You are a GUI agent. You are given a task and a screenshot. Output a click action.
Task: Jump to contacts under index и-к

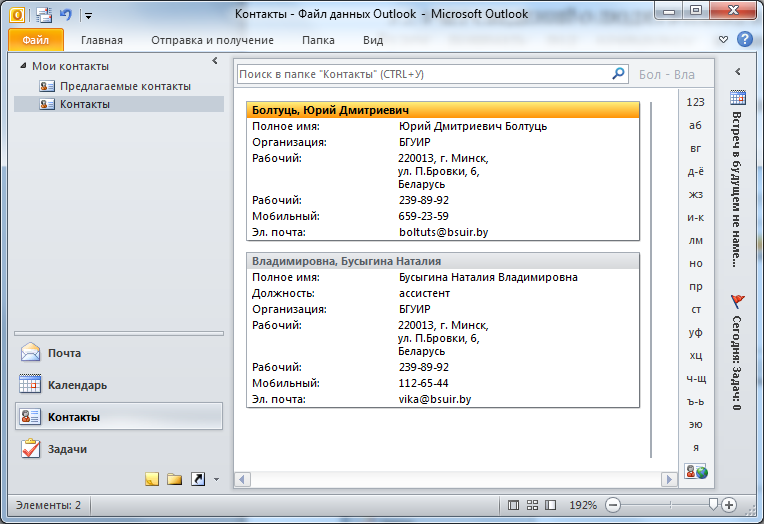tap(695, 217)
